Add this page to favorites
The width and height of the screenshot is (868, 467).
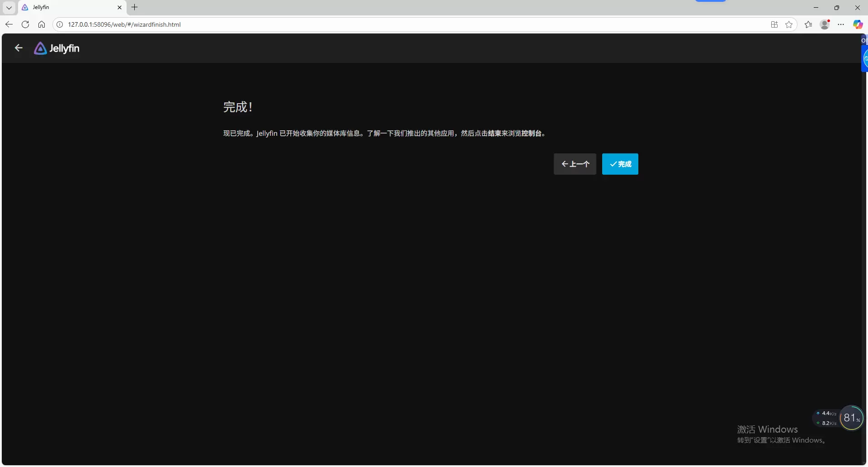[x=789, y=24]
